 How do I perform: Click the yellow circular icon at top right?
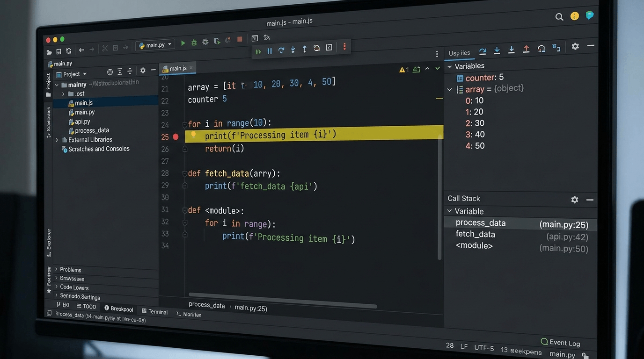tap(575, 16)
